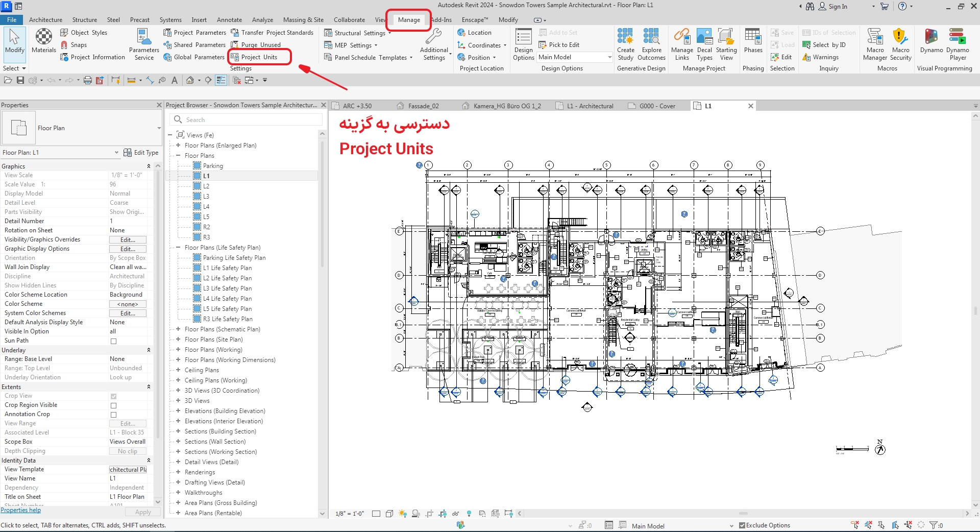Toggle the Exclude Options checkbox
980x532 pixels.
(x=742, y=525)
